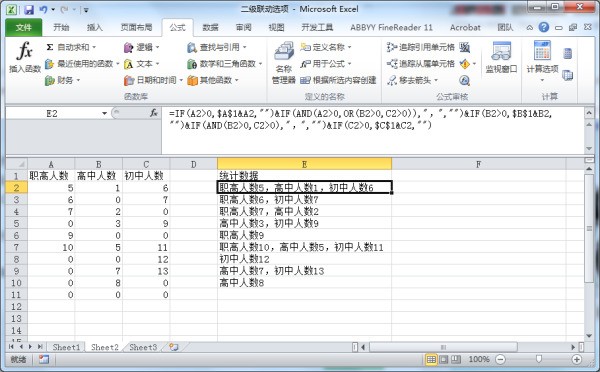600x372 pixels.
Task: Open the ABBYY FineReader 11 tab
Action: tap(391, 27)
